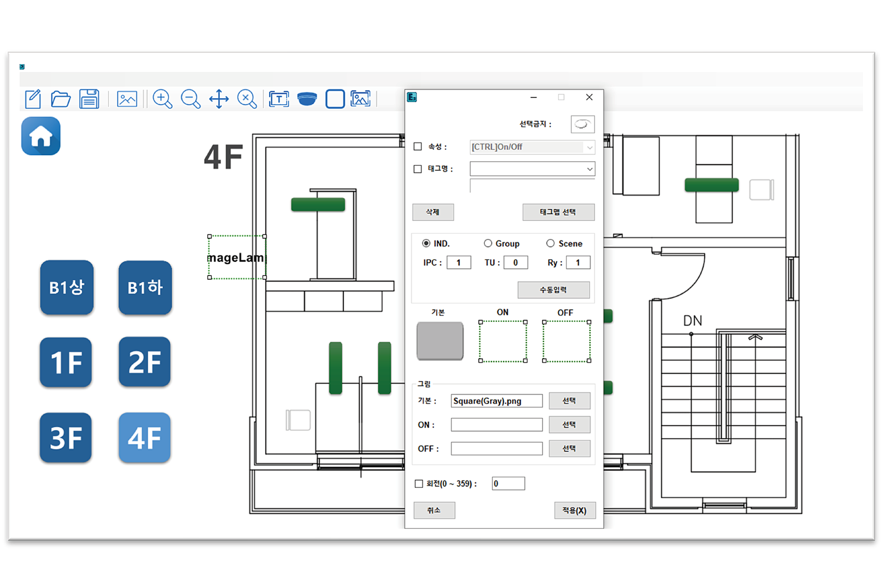Select the Group radio option
The height and width of the screenshot is (588, 882).
click(488, 243)
